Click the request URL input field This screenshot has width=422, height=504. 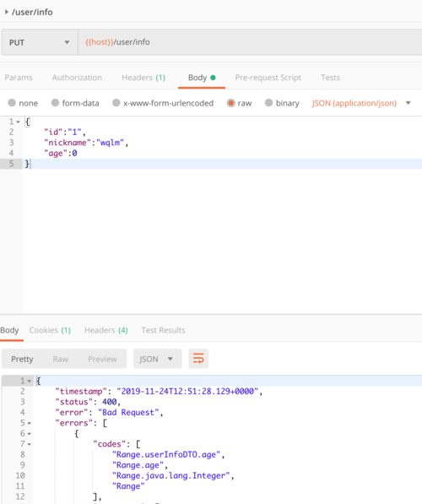coord(250,42)
